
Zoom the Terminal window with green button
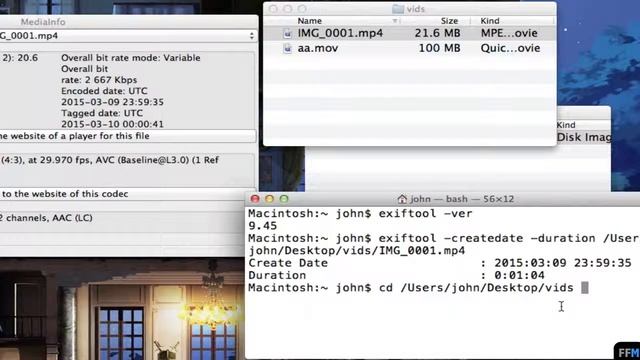point(284,199)
